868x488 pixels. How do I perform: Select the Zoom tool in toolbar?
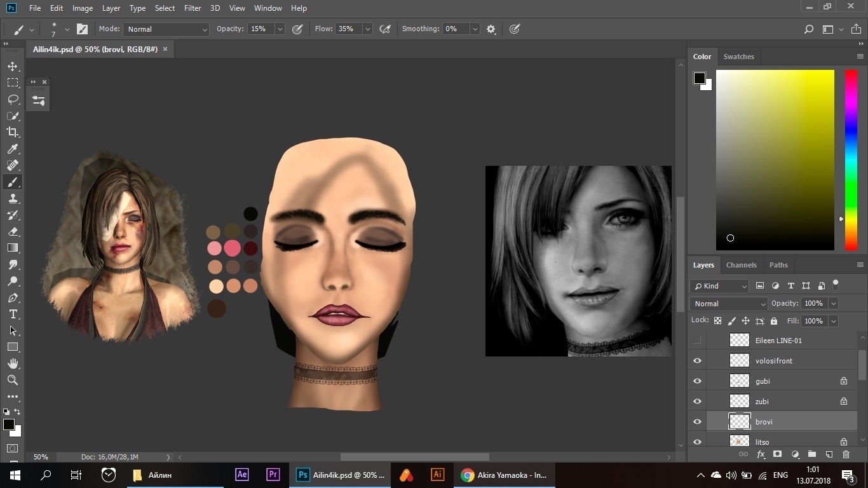pyautogui.click(x=13, y=380)
